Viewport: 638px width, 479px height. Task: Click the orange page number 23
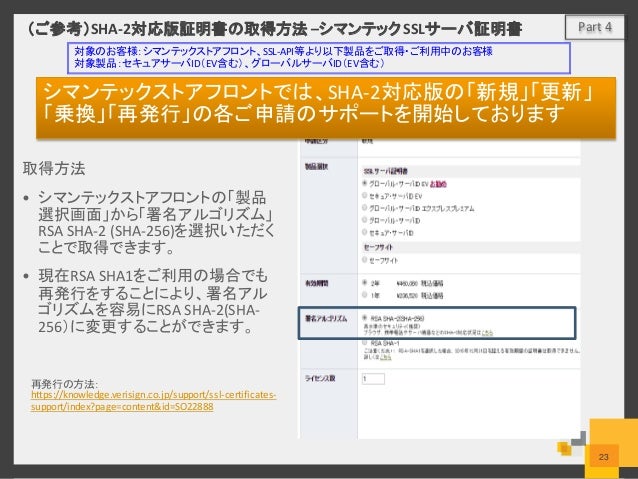(603, 457)
